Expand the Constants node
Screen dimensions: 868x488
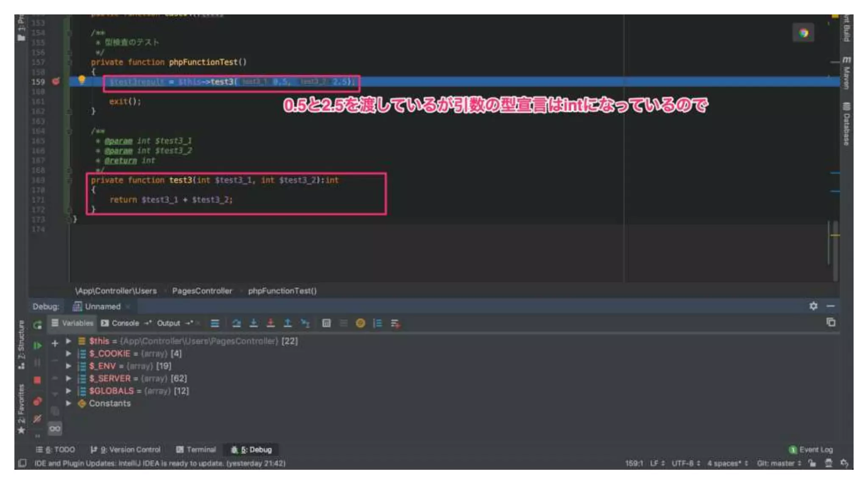point(68,403)
